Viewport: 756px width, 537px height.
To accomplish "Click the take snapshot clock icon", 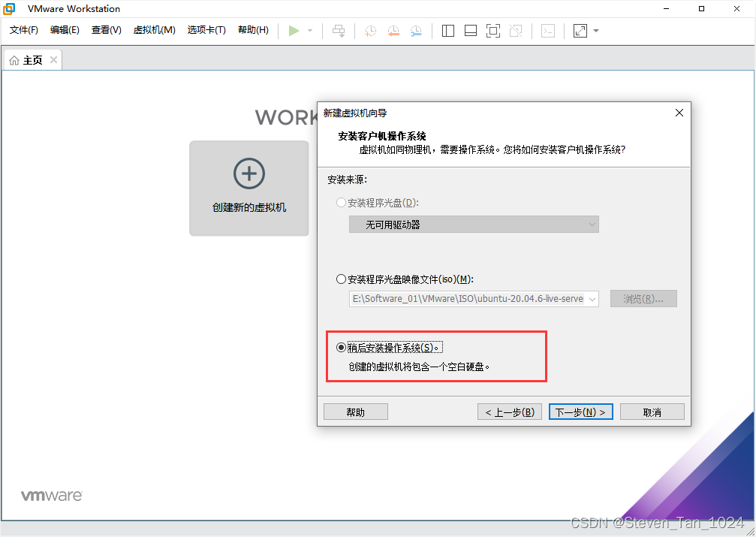I will 370,31.
